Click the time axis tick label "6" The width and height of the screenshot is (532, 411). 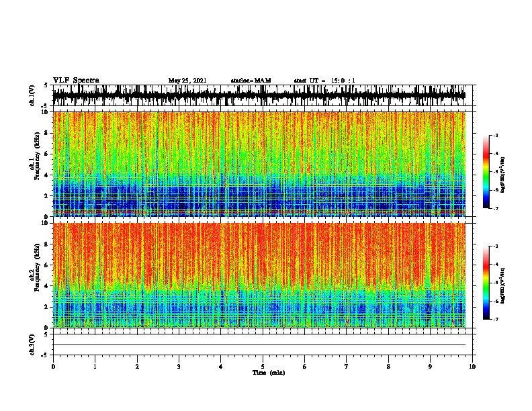(x=304, y=367)
